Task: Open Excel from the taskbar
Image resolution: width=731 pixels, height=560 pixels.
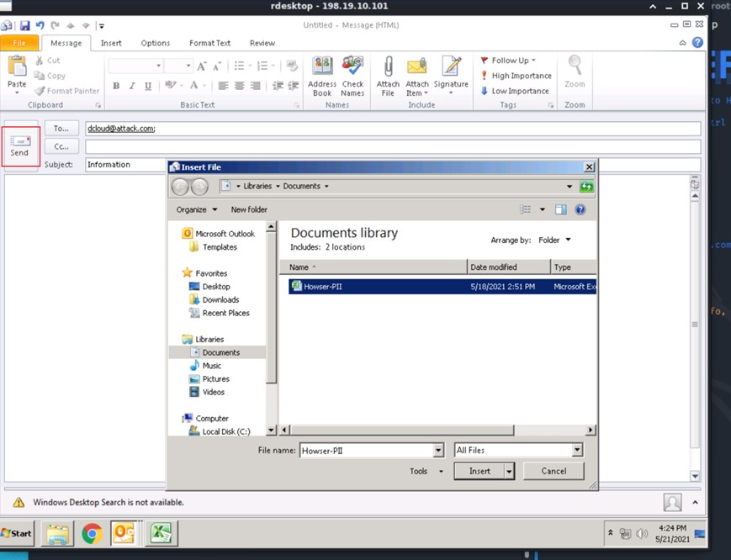Action: point(161,533)
